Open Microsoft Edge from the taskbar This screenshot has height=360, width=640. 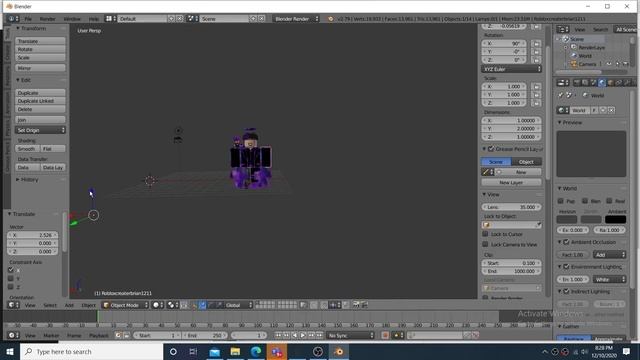(256, 351)
